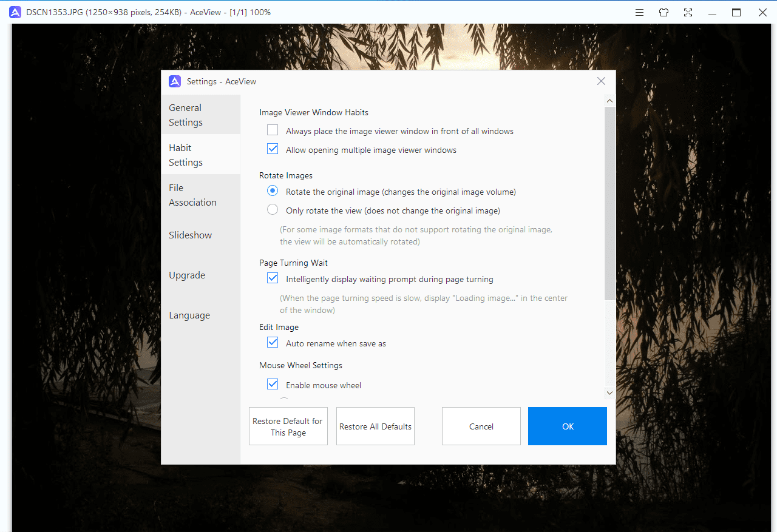Screen dimensions: 777x532
Task: Click the settings scrollbar down arrow
Action: point(610,392)
